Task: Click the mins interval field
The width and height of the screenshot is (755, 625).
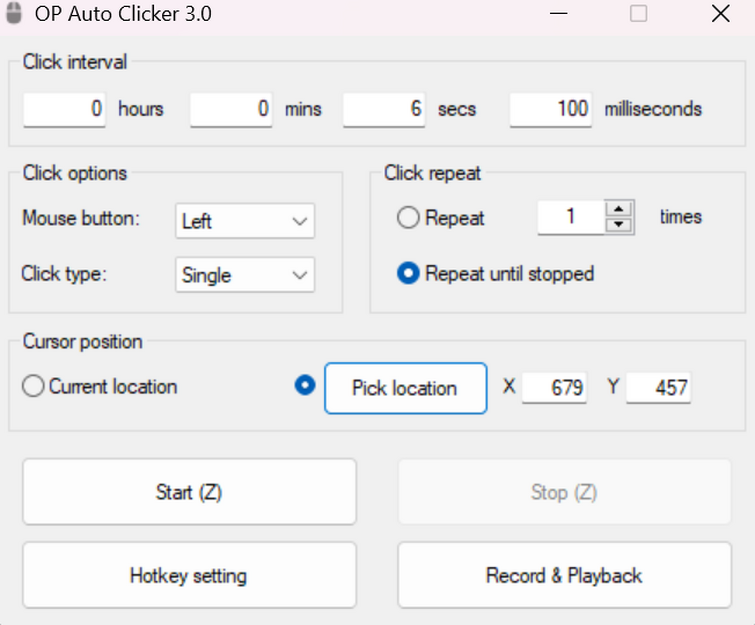Action: coord(231,109)
